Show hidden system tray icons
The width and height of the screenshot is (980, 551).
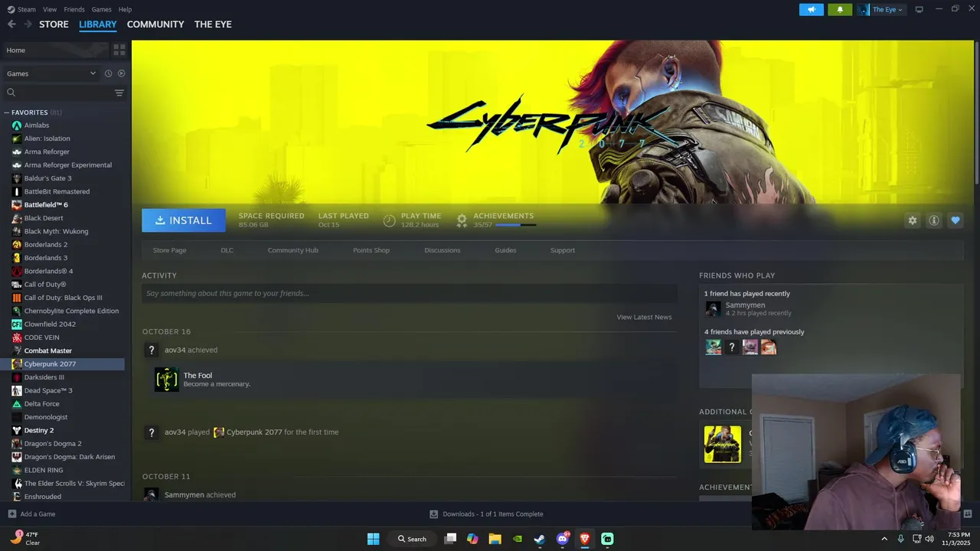point(884,539)
